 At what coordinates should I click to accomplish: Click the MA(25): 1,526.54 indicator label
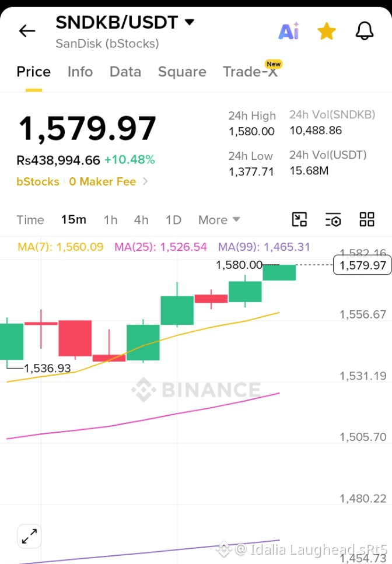[x=160, y=247]
